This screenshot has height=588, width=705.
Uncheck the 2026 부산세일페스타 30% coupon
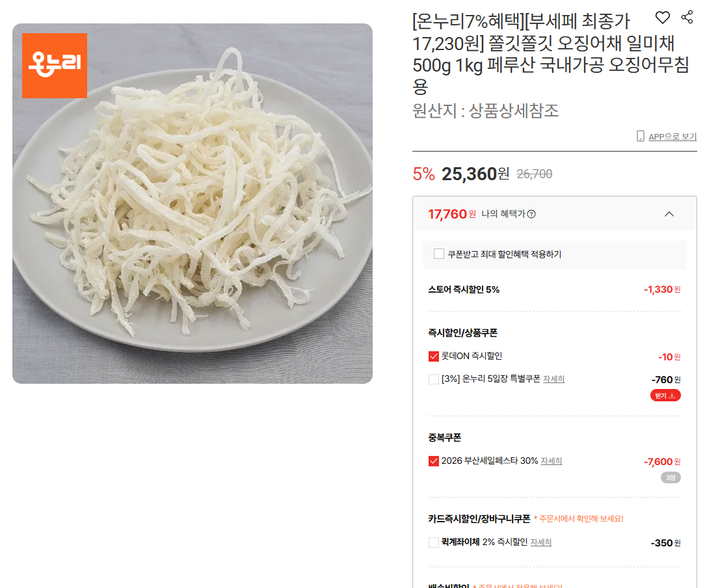(433, 461)
